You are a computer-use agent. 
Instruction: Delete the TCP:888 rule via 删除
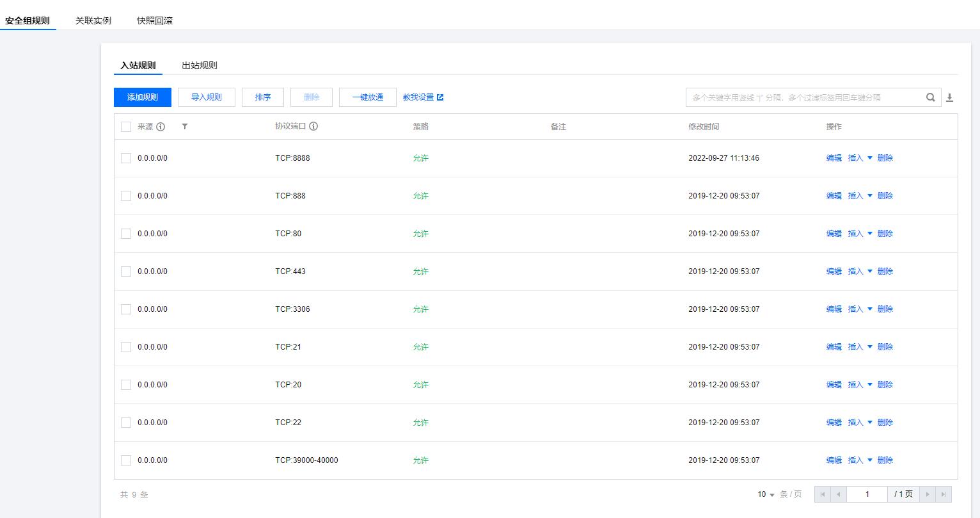(x=885, y=196)
